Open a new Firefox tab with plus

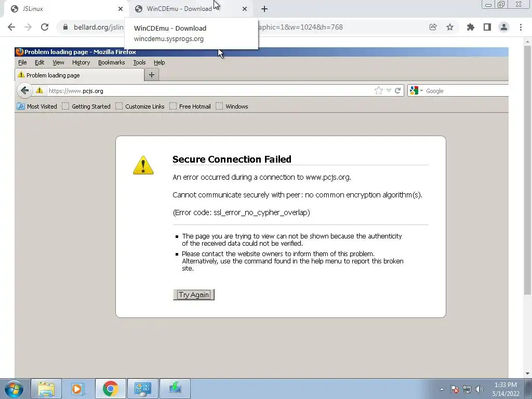click(152, 75)
